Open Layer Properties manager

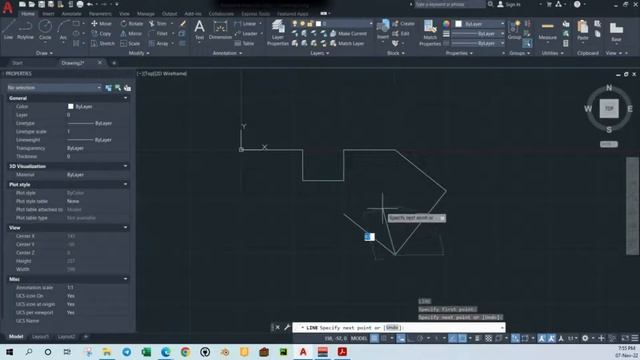(x=278, y=33)
